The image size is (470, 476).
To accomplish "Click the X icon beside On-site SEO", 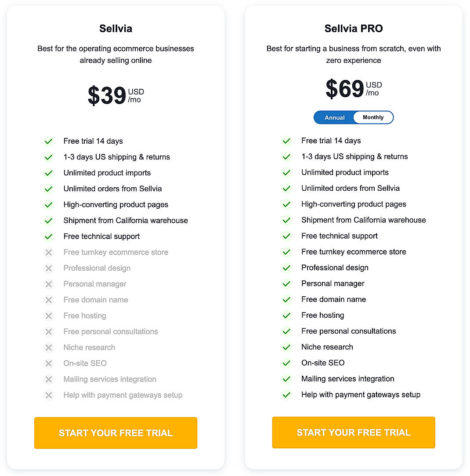I will 49,363.
